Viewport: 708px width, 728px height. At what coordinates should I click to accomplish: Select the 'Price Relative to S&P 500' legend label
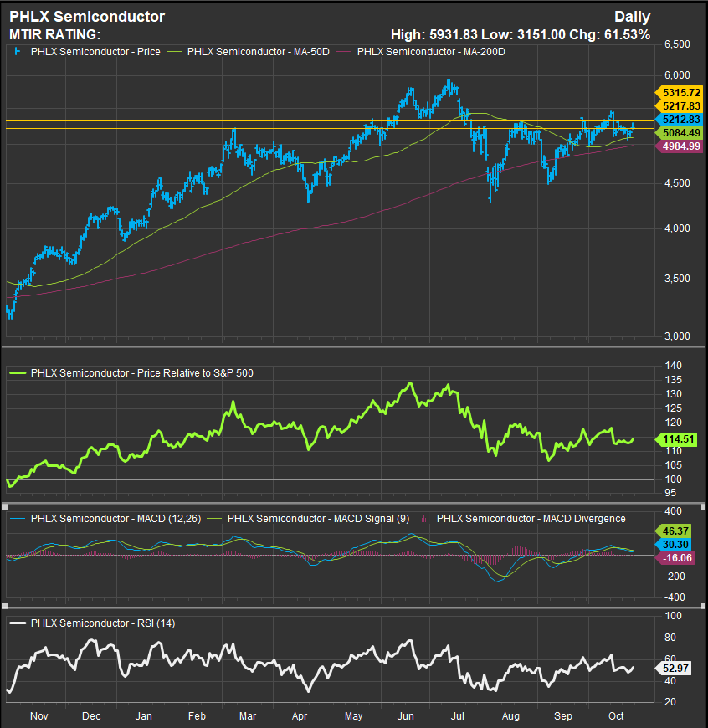(x=142, y=373)
